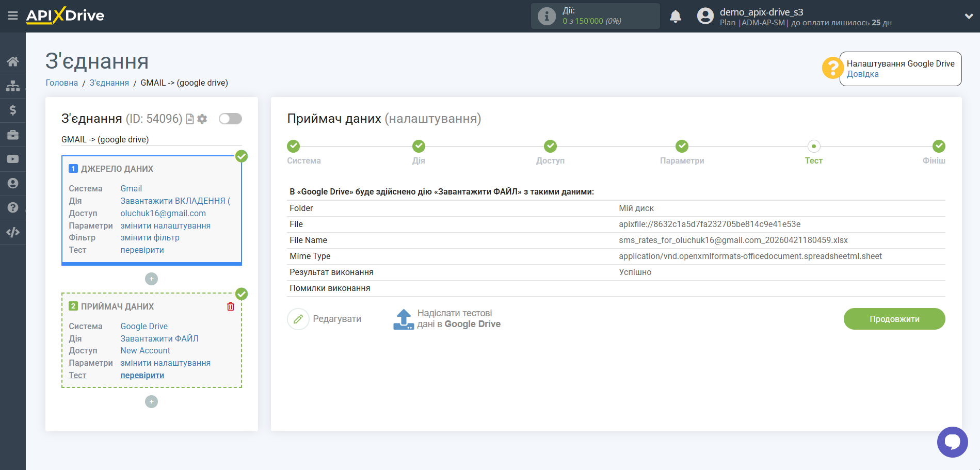Image resolution: width=980 pixels, height=470 pixels.
Task: Click the Мій диск folder value
Action: (636, 208)
